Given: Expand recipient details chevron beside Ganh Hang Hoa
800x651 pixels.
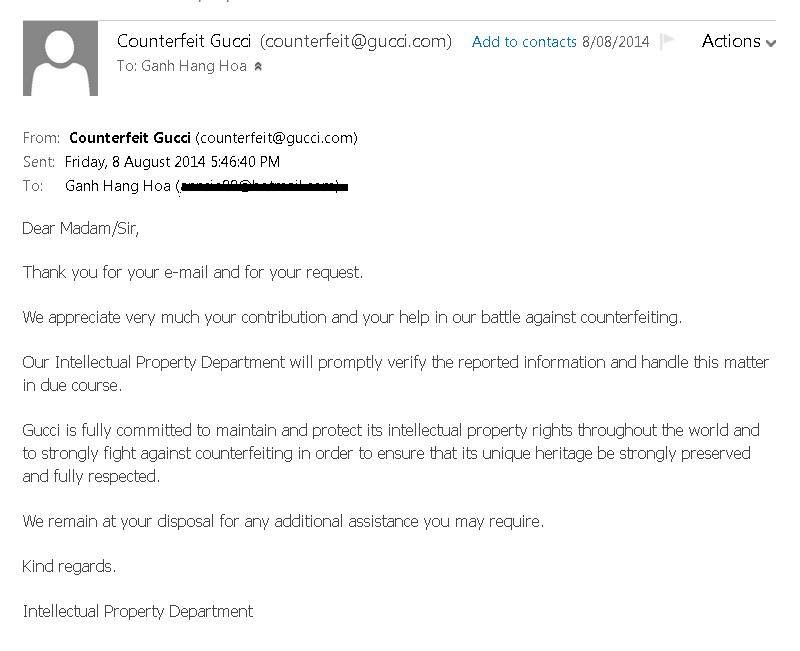Looking at the screenshot, I should (258, 67).
